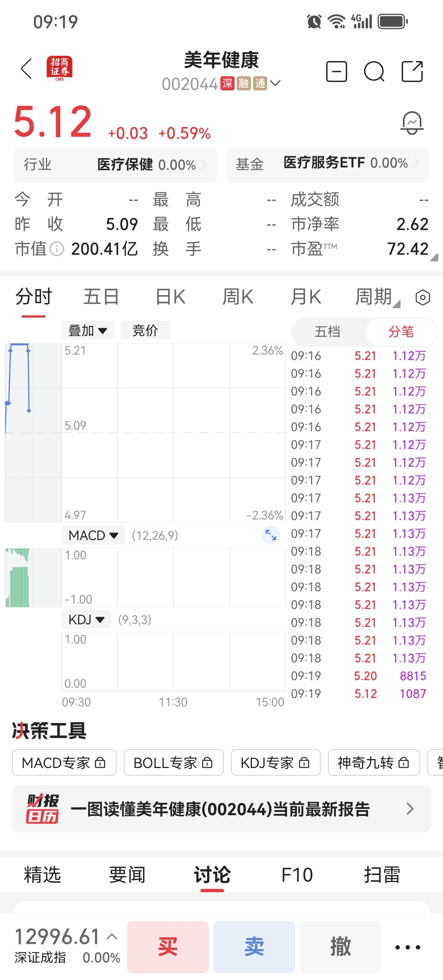Viewport: 443px width, 980px height.
Task: Open chart settings hexagon icon
Action: [423, 298]
